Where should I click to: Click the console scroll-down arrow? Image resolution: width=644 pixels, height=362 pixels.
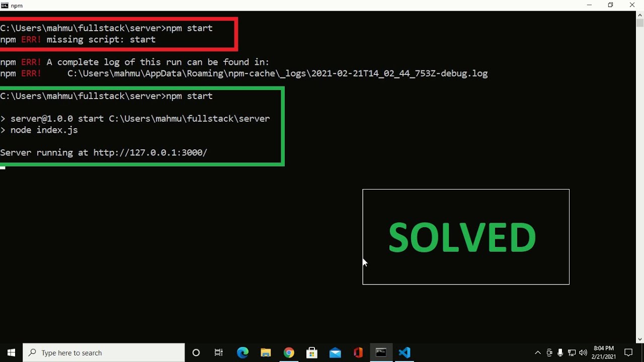tap(639, 339)
